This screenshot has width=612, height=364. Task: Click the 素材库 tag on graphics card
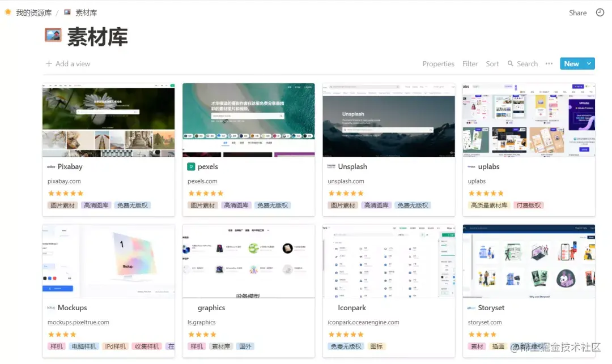pos(221,346)
